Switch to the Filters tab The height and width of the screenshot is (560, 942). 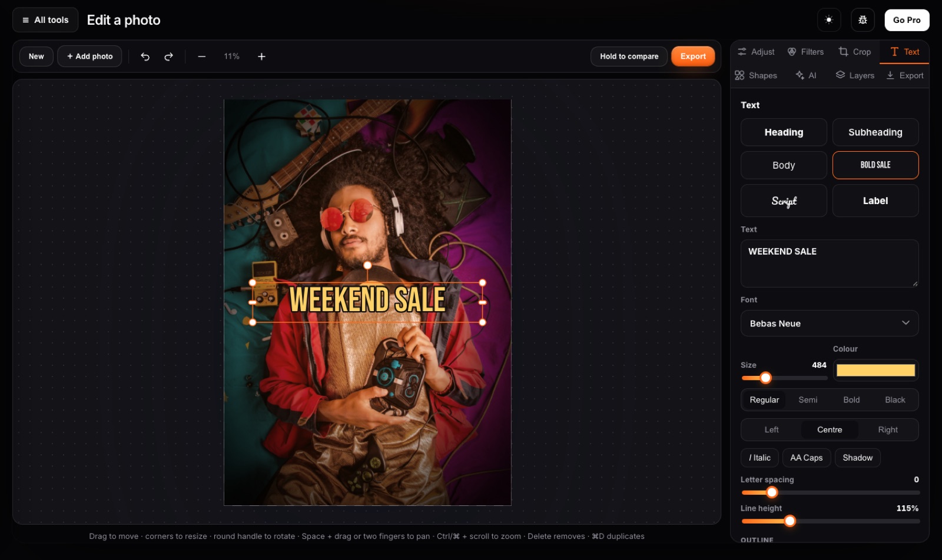coord(806,52)
